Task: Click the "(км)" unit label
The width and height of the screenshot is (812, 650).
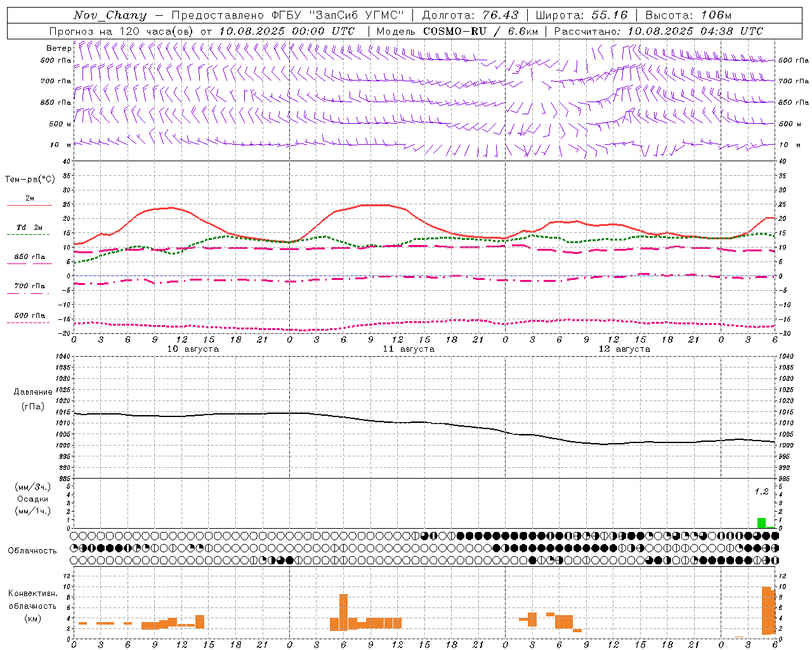Action: click(x=33, y=618)
